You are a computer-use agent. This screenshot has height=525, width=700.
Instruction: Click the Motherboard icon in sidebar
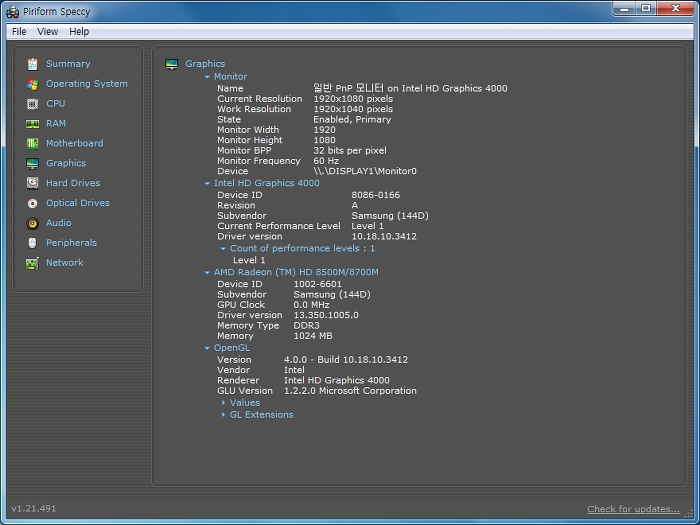click(x=32, y=144)
